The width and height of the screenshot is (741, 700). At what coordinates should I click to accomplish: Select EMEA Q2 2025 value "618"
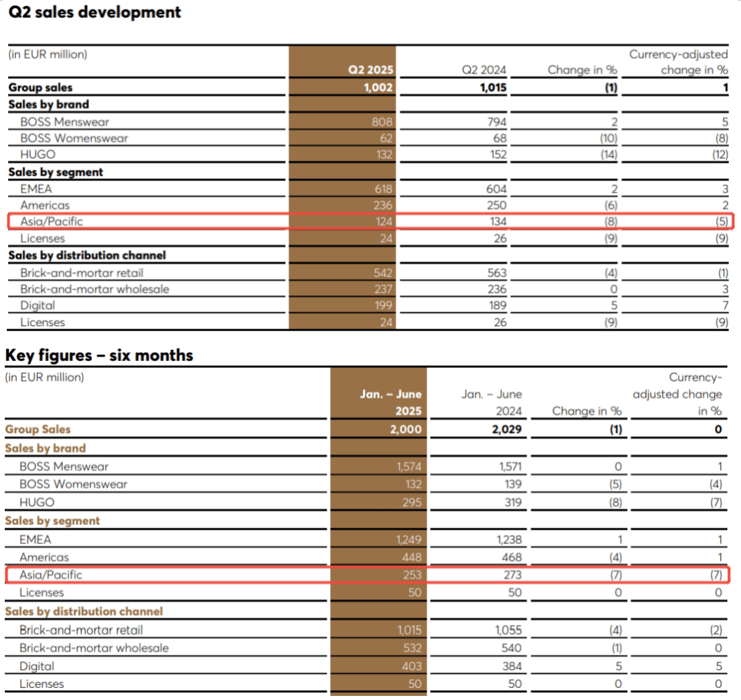[x=384, y=189]
